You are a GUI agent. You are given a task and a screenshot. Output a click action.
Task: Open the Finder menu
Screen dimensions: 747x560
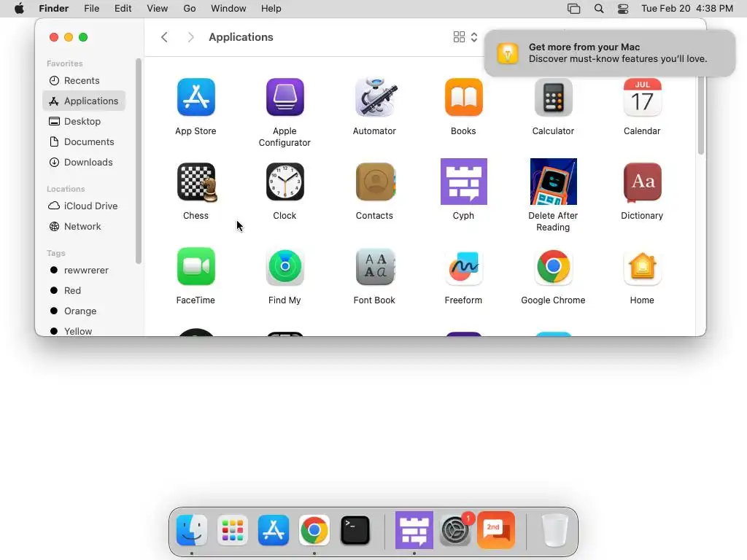point(53,9)
